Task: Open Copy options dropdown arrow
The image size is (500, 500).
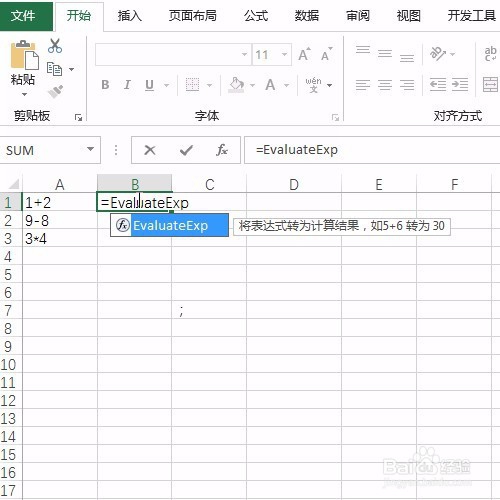Action: pyautogui.click(x=71, y=69)
